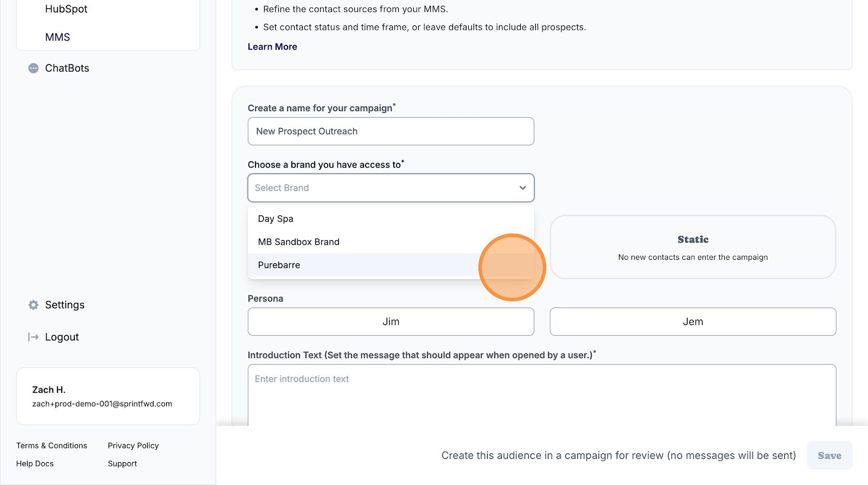Pick Purebarre from the brand dropdown
This screenshot has height=485, width=868.
click(x=279, y=265)
